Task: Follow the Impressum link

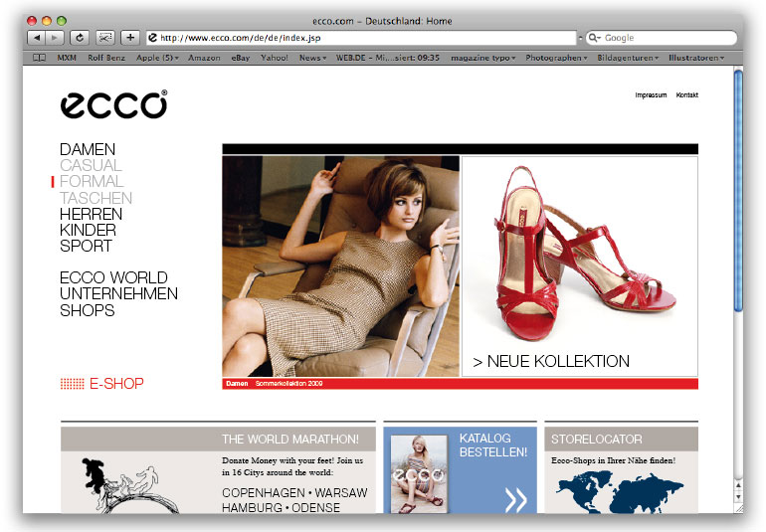Action: click(651, 95)
